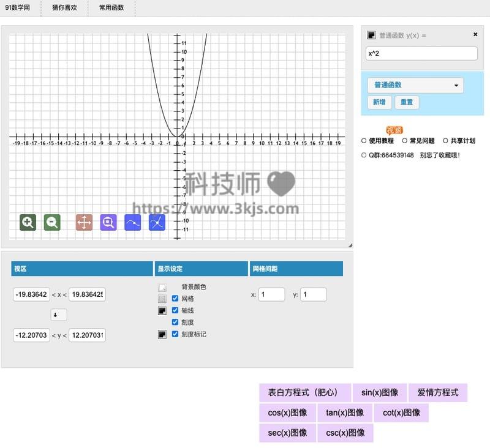Click the 视频 badge icon
Screen dimensions: 490x448
click(394, 130)
